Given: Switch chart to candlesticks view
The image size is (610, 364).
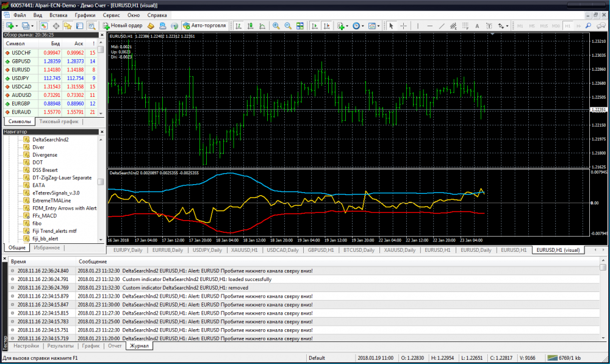Looking at the screenshot, I should coord(249,26).
